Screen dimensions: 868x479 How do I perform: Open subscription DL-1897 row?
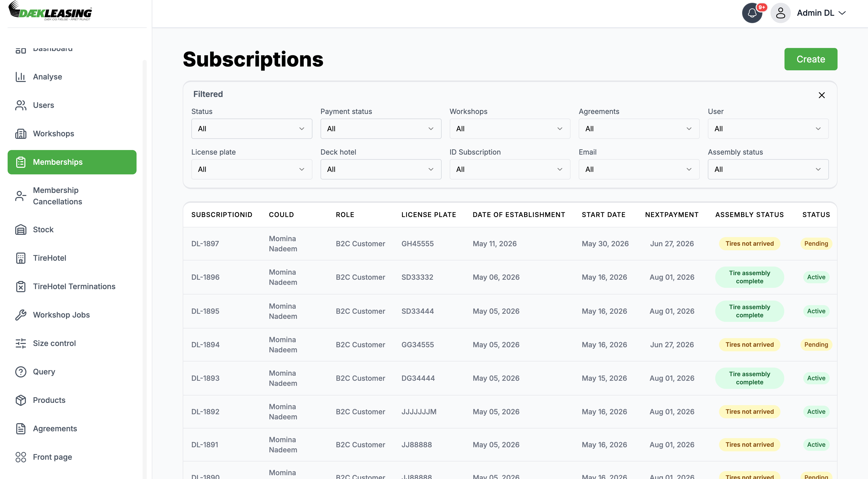point(510,244)
